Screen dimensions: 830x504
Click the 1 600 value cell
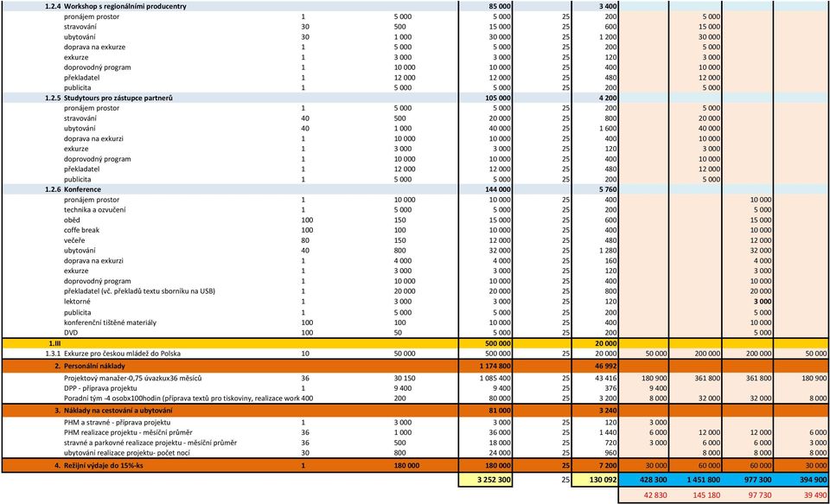click(x=606, y=129)
